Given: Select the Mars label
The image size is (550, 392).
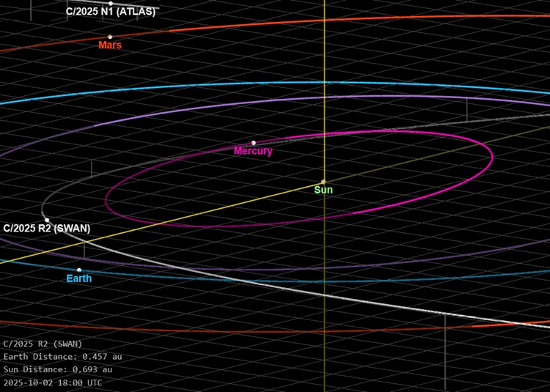Looking at the screenshot, I should 110,45.
